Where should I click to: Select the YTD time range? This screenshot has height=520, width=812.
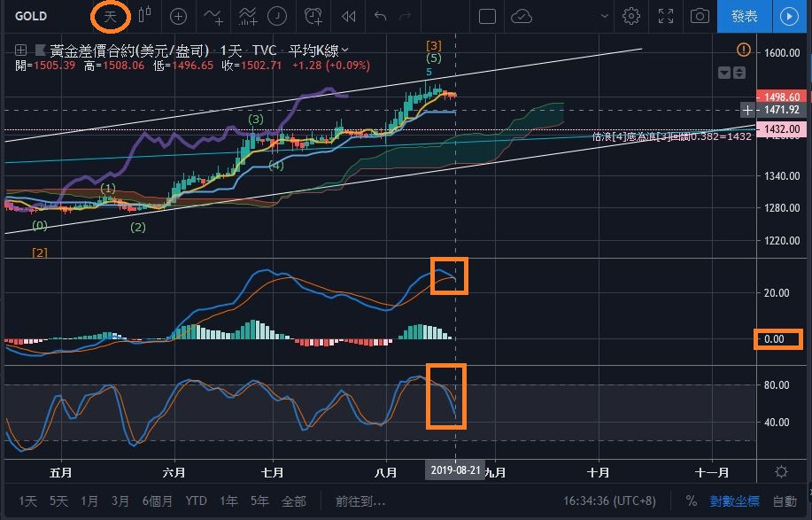tap(197, 501)
